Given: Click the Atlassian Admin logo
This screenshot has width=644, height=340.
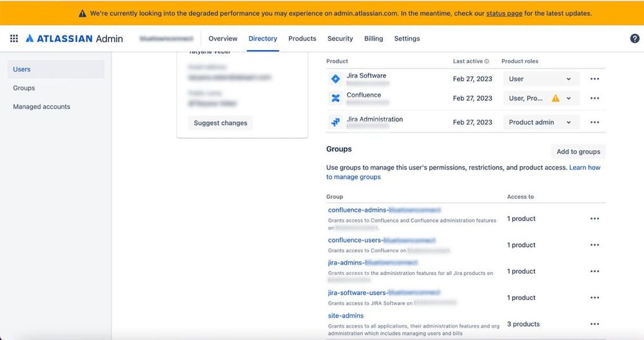Looking at the screenshot, I should click(x=74, y=38).
